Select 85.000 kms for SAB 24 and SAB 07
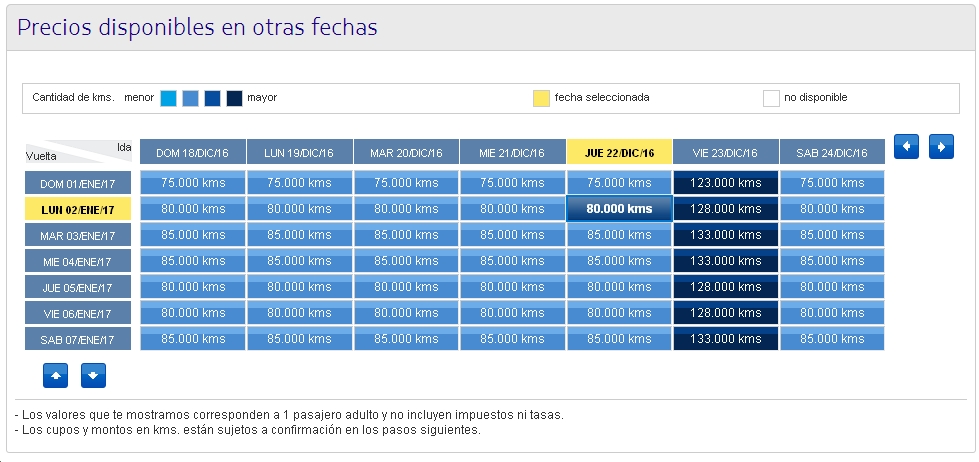 [832, 339]
